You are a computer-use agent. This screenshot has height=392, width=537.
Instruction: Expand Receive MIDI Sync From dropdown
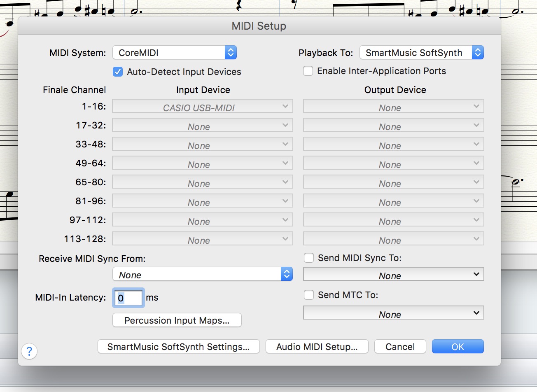pyautogui.click(x=202, y=274)
